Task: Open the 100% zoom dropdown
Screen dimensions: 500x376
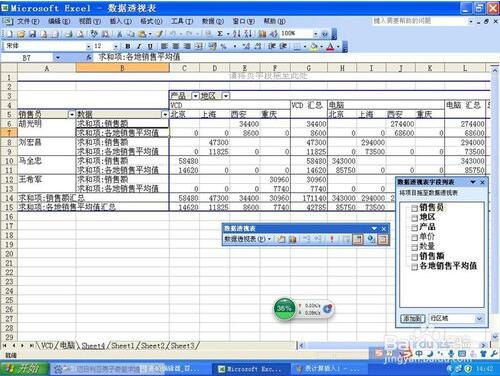Action: 315,34
